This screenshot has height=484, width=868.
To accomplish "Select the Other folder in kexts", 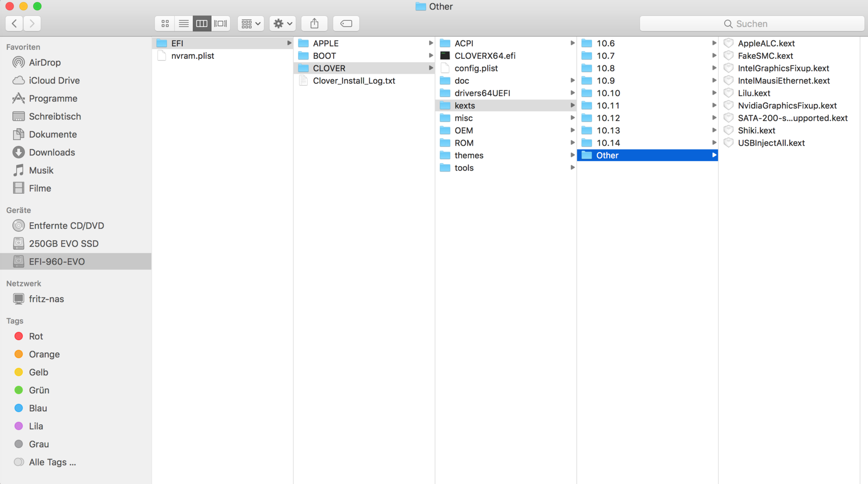I will pyautogui.click(x=647, y=155).
